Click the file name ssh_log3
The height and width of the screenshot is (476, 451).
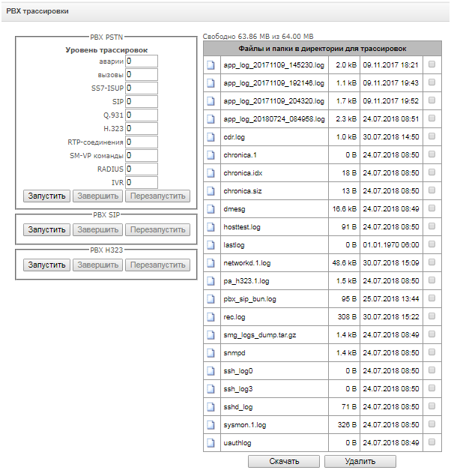pyautogui.click(x=238, y=389)
